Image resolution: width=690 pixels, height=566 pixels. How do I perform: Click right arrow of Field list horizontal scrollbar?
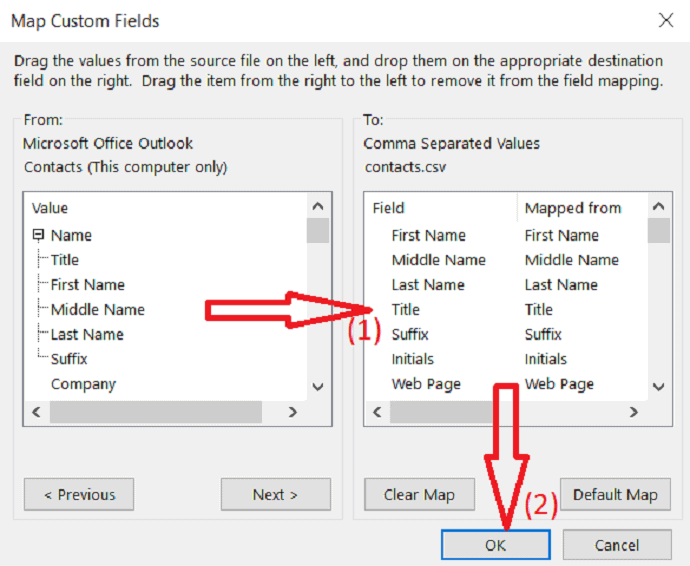click(634, 412)
